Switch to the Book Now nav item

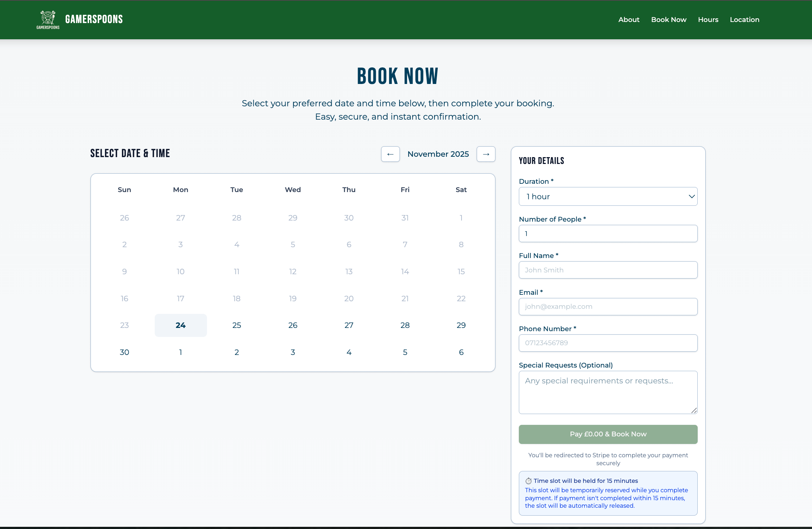668,19
